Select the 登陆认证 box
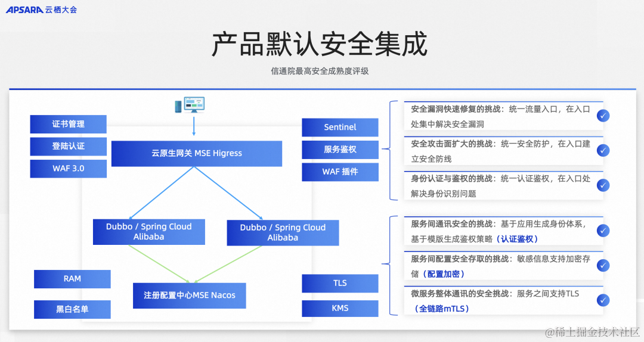Viewport: 644px width, 342px height. coord(68,146)
